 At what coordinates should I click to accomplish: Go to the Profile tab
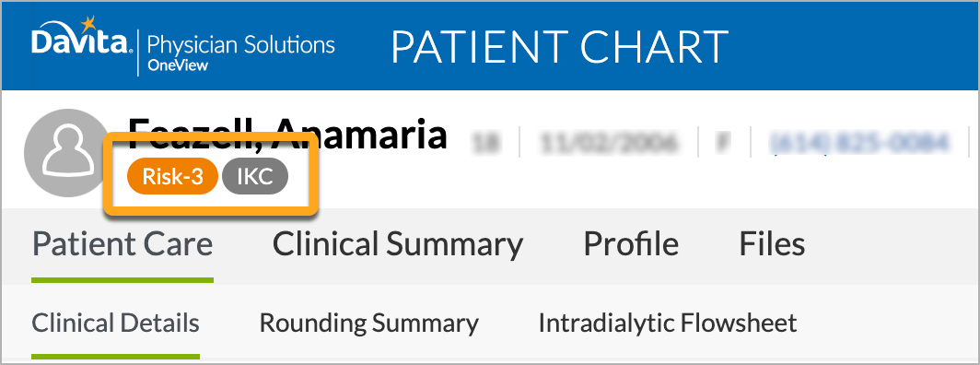click(x=631, y=244)
